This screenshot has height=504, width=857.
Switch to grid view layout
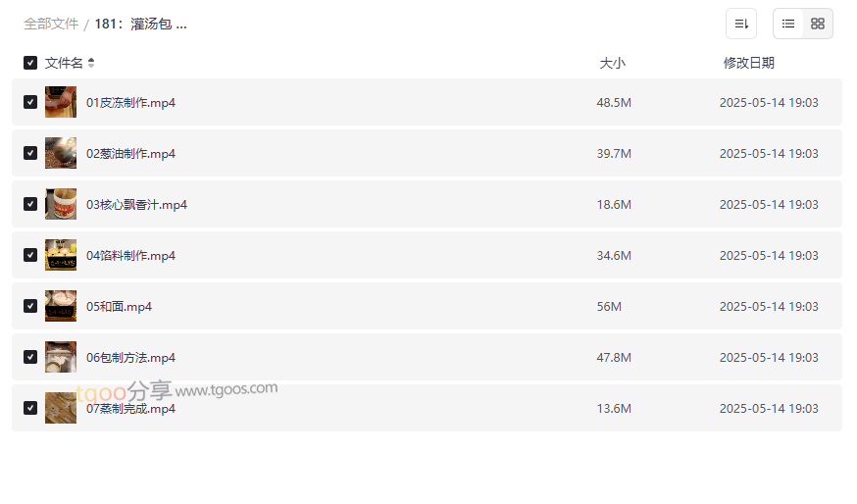818,24
